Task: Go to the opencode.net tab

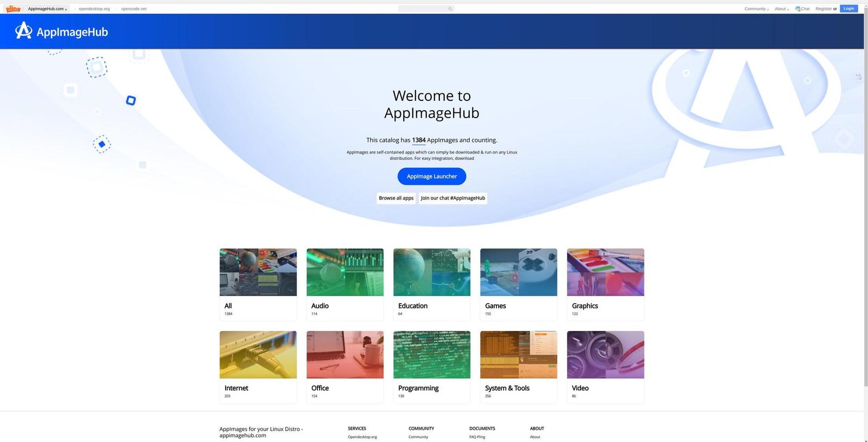Action: click(x=134, y=9)
